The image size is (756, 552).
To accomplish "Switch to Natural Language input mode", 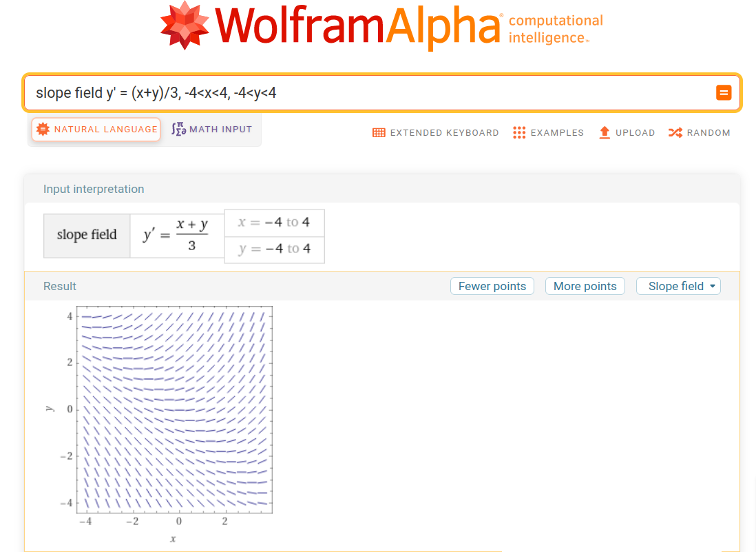I will [x=96, y=130].
